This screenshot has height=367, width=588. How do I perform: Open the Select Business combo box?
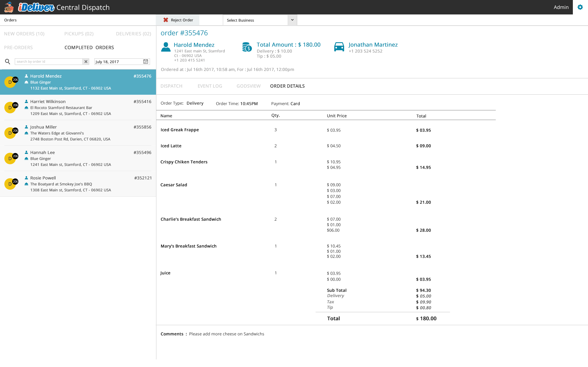260,20
